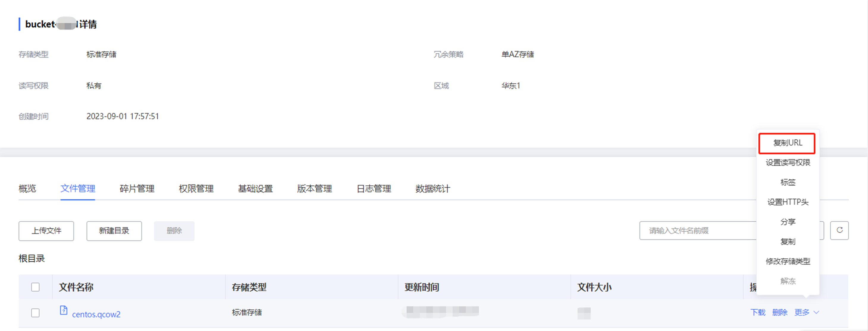This screenshot has width=868, height=331.
Task: Open the 碎片管理 tab
Action: pos(137,189)
